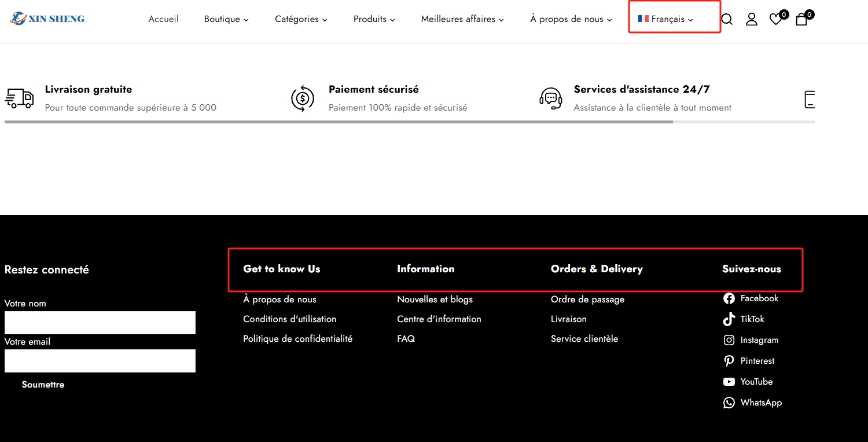868x442 pixels.
Task: Open Ordre de passage link
Action: coord(587,299)
